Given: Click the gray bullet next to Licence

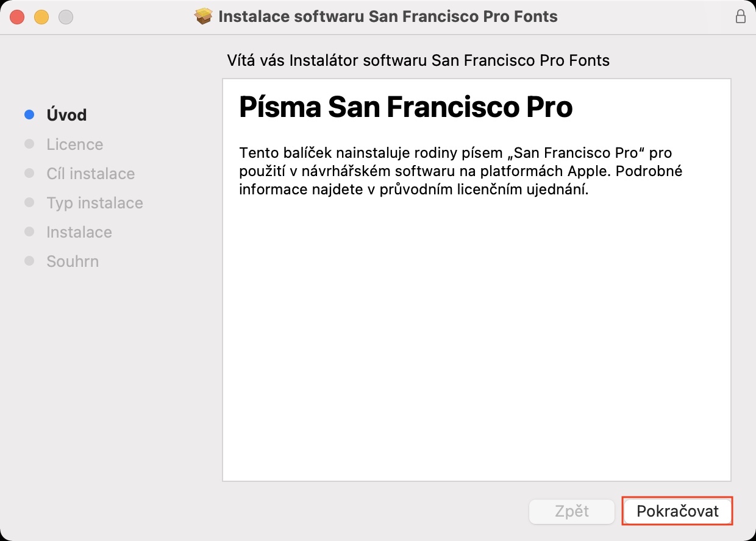Looking at the screenshot, I should click(x=29, y=144).
